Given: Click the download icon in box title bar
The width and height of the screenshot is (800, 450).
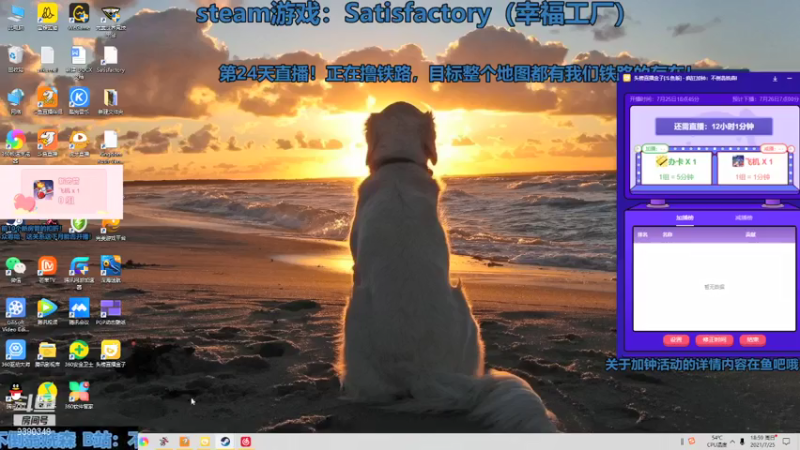Looking at the screenshot, I should click(775, 79).
